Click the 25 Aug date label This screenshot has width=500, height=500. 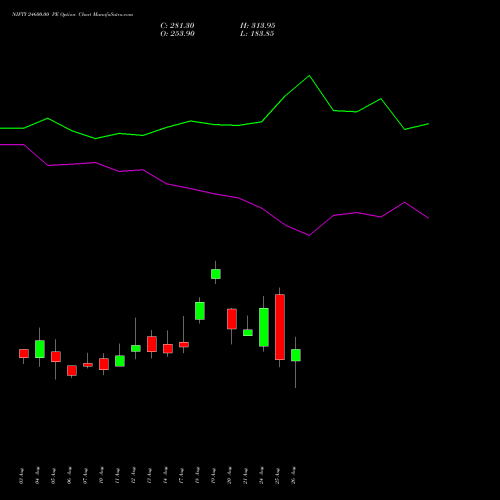coord(277,475)
